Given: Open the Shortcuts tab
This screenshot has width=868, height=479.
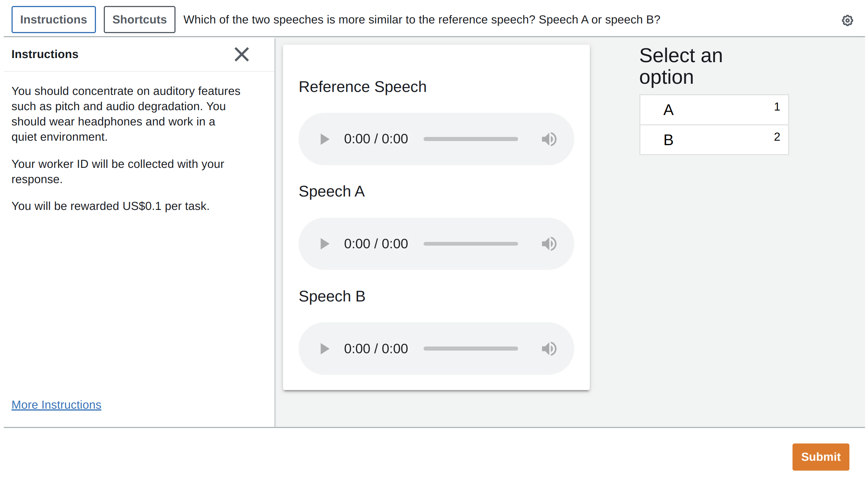Looking at the screenshot, I should click(x=139, y=19).
